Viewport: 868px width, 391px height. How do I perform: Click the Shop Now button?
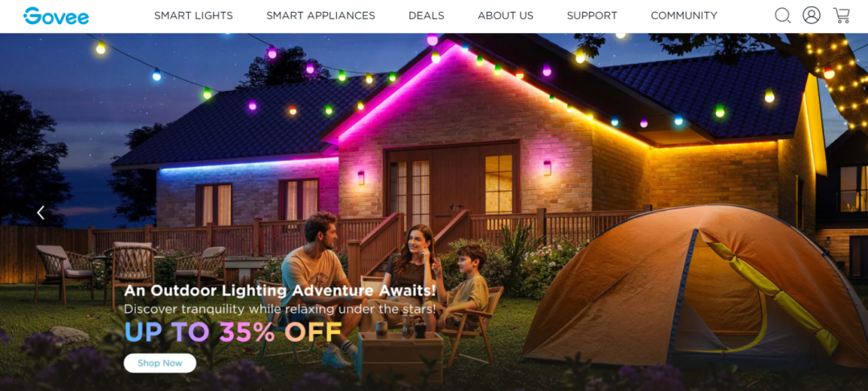[x=160, y=364]
